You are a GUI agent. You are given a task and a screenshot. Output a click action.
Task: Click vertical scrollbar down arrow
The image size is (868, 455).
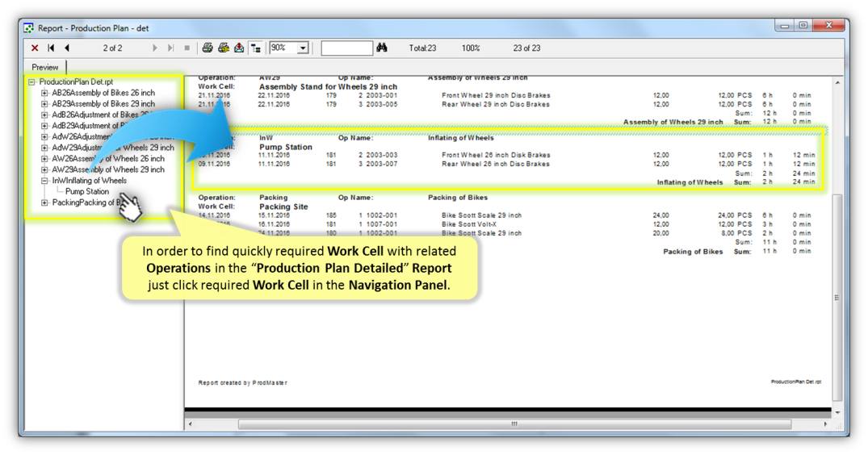click(837, 412)
